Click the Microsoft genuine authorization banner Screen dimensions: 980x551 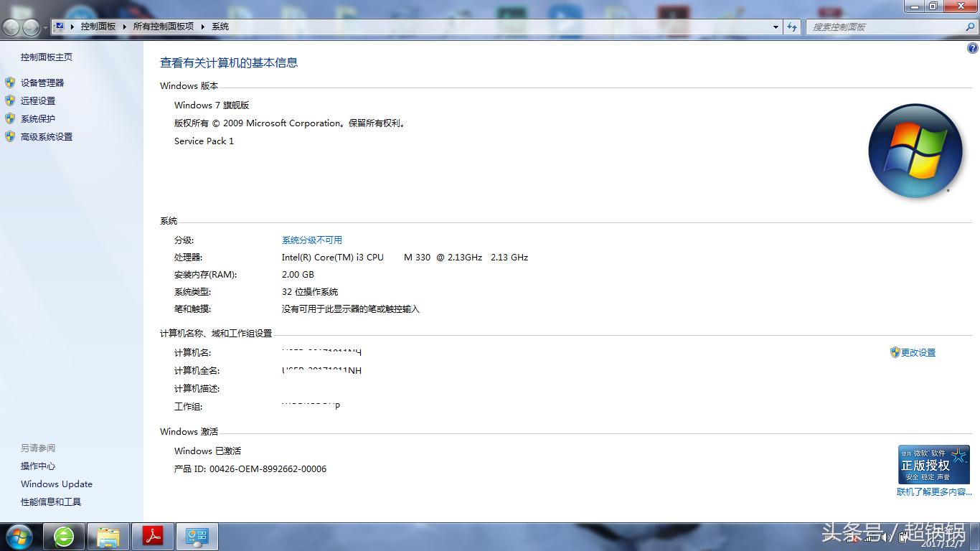tap(933, 464)
